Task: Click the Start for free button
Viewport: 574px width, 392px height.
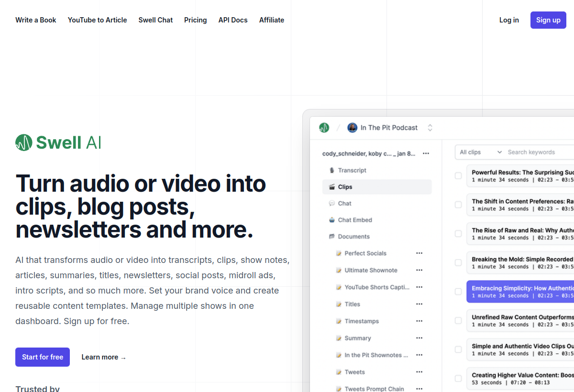Action: point(43,357)
